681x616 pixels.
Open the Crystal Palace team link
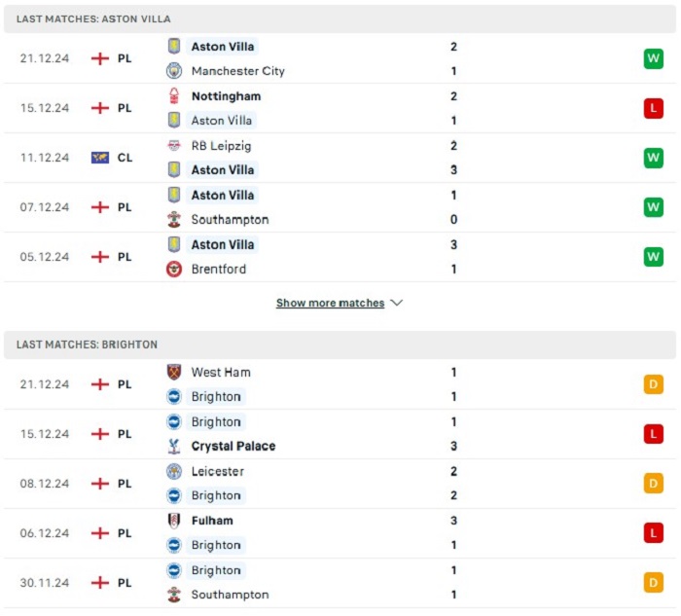(x=233, y=446)
